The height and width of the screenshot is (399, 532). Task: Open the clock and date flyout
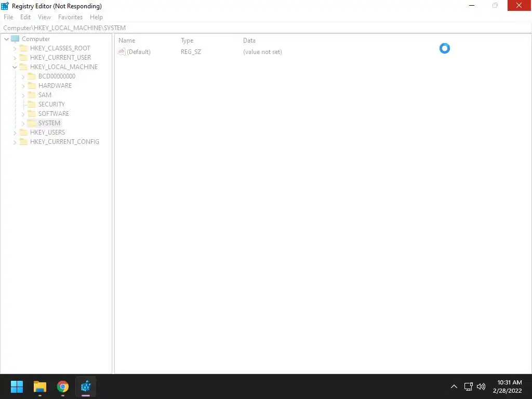pos(507,387)
